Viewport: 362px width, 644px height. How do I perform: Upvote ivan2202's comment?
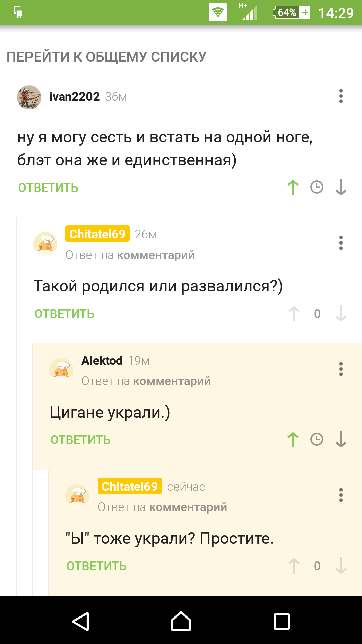[x=293, y=187]
